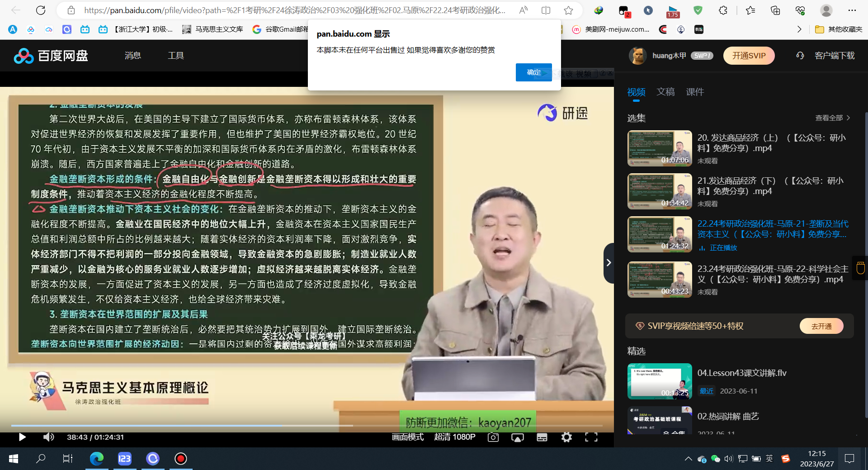Switch to the 文稿 tab
Viewport: 868px width, 470px height.
coord(665,92)
